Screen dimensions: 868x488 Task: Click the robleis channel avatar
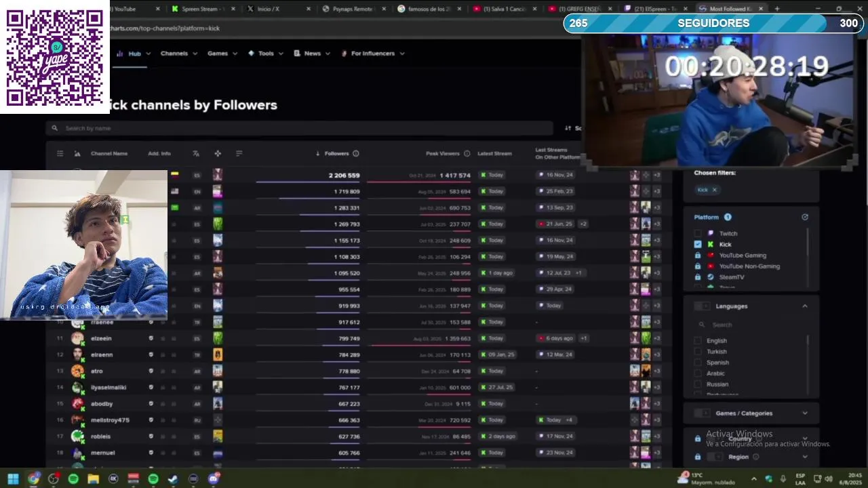pos(77,436)
